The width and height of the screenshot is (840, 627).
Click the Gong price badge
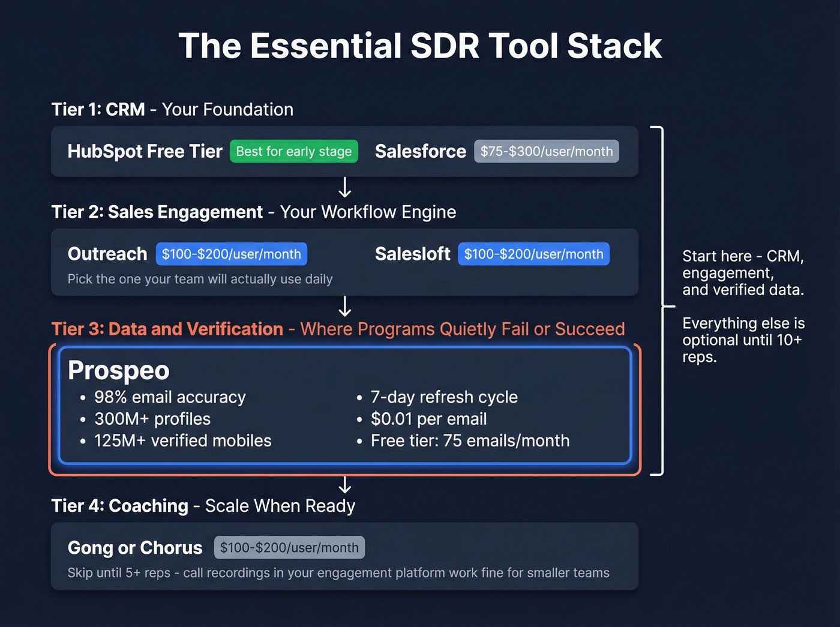tap(289, 547)
